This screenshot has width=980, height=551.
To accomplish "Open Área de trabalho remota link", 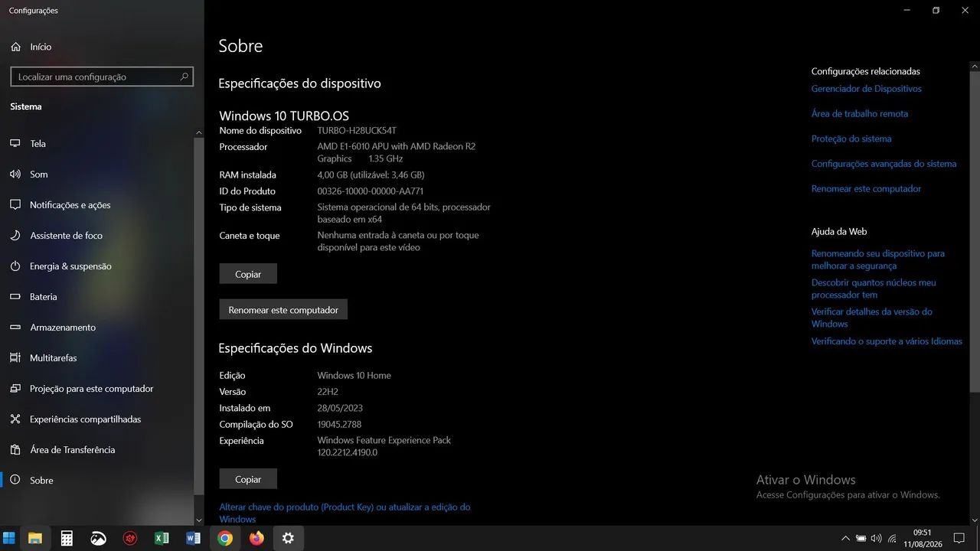I will (859, 113).
